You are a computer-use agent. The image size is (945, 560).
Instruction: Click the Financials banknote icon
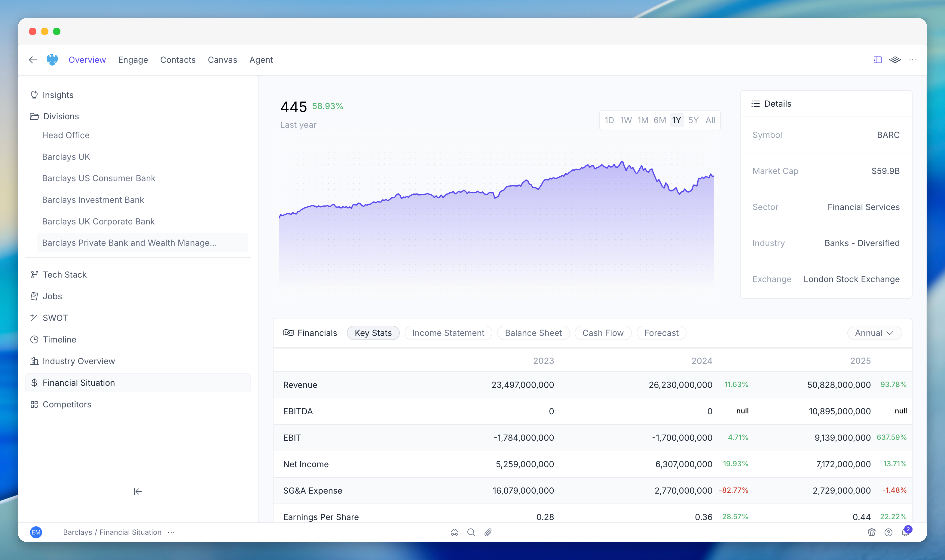(289, 333)
